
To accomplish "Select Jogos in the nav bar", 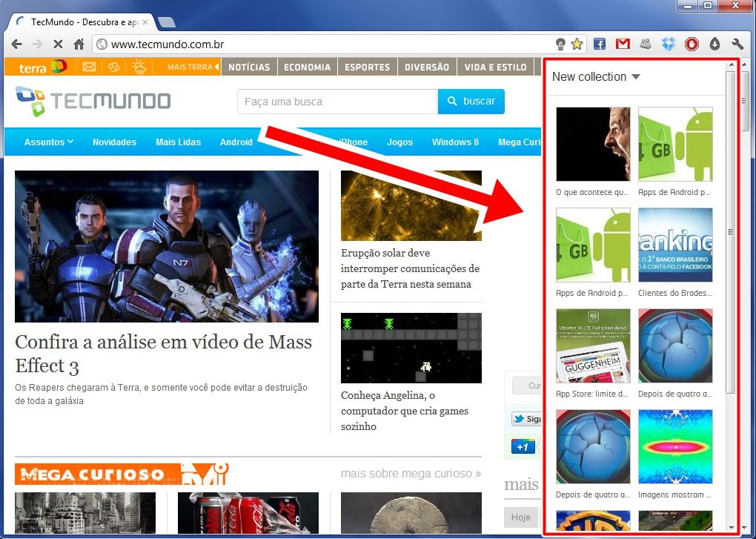I will point(399,142).
